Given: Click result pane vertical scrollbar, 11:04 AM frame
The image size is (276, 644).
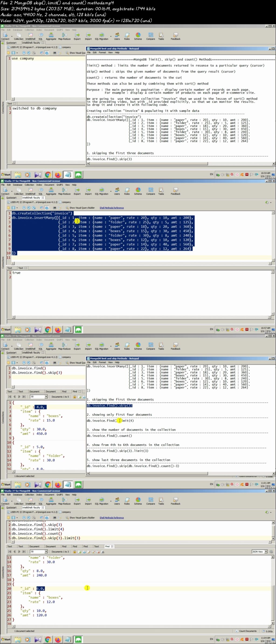Looking at the screenshot, I should coord(273,590).
